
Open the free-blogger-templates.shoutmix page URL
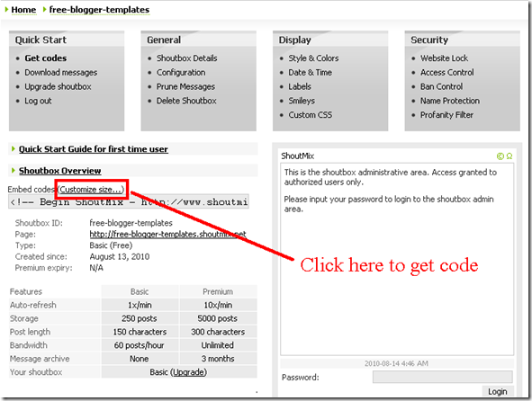pyautogui.click(x=167, y=235)
